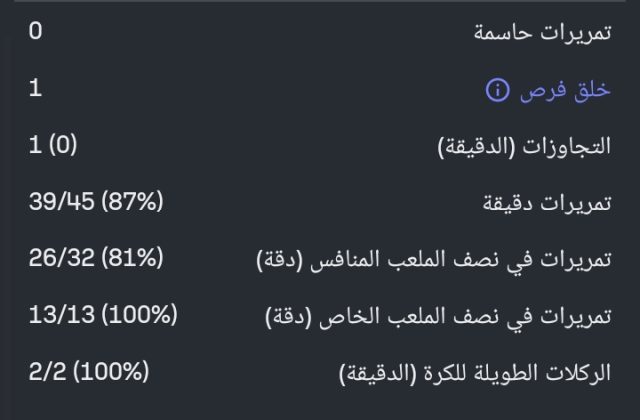Click the info icon beside خلق فرص
640x420 pixels.
tap(497, 91)
